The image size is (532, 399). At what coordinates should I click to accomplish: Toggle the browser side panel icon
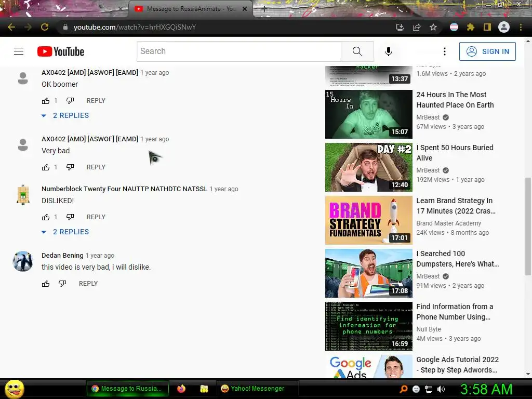487,27
